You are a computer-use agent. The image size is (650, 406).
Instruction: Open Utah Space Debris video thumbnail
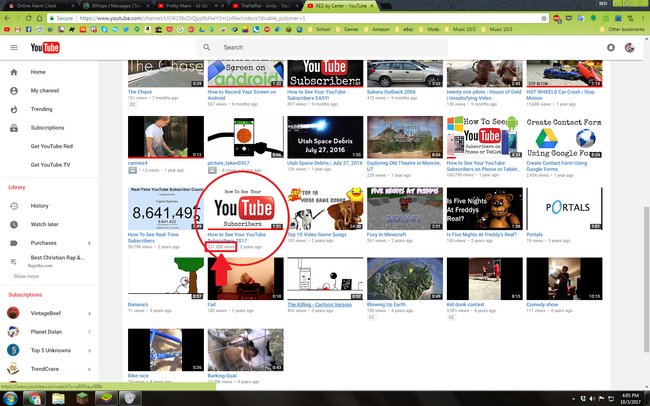[x=325, y=137]
